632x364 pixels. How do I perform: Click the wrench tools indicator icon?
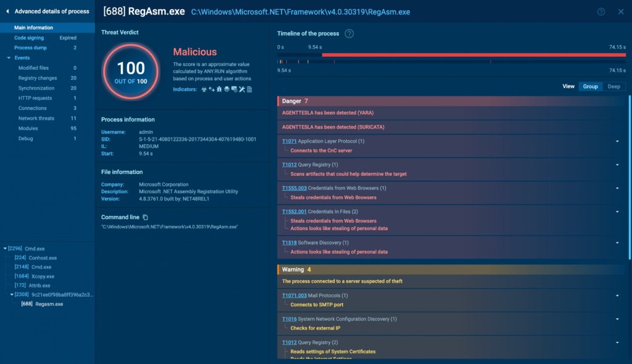[x=242, y=89]
